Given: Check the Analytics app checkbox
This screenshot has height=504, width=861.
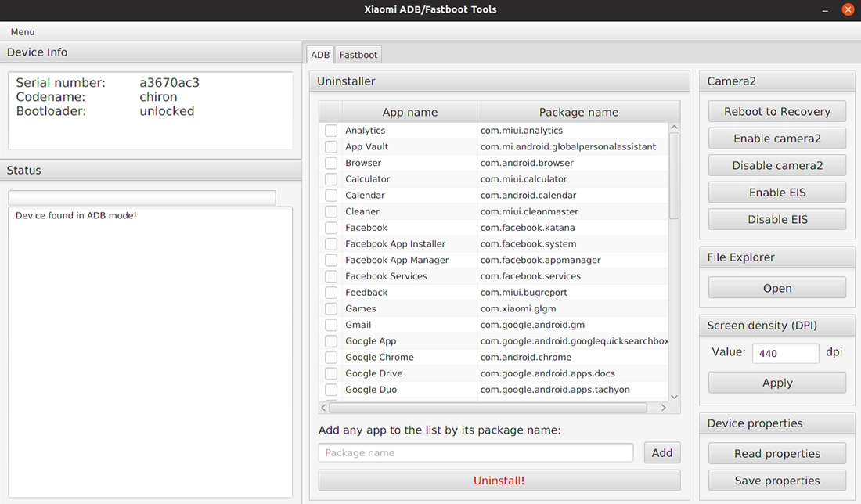Looking at the screenshot, I should [x=331, y=131].
